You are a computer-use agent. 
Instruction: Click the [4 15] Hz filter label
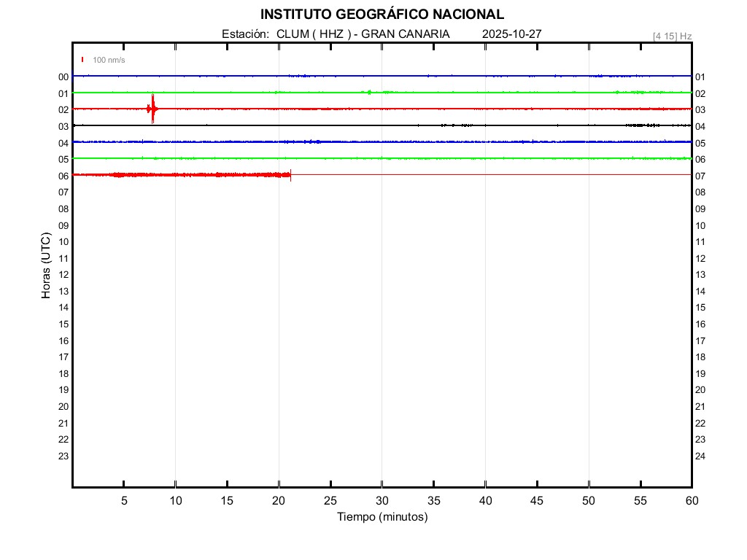[x=672, y=36]
